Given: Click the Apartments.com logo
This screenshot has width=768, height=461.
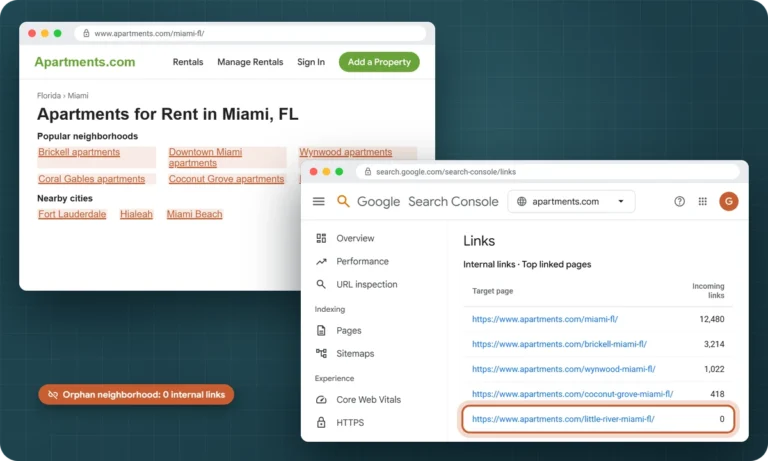Looking at the screenshot, I should point(85,62).
